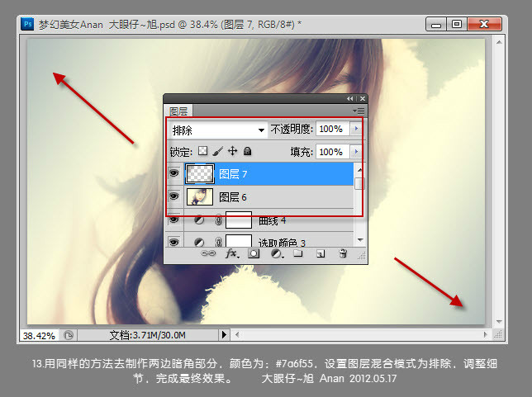The width and height of the screenshot is (532, 397).
Task: Expand the 不透明度 opacity slider arrow
Action: pyautogui.click(x=356, y=129)
